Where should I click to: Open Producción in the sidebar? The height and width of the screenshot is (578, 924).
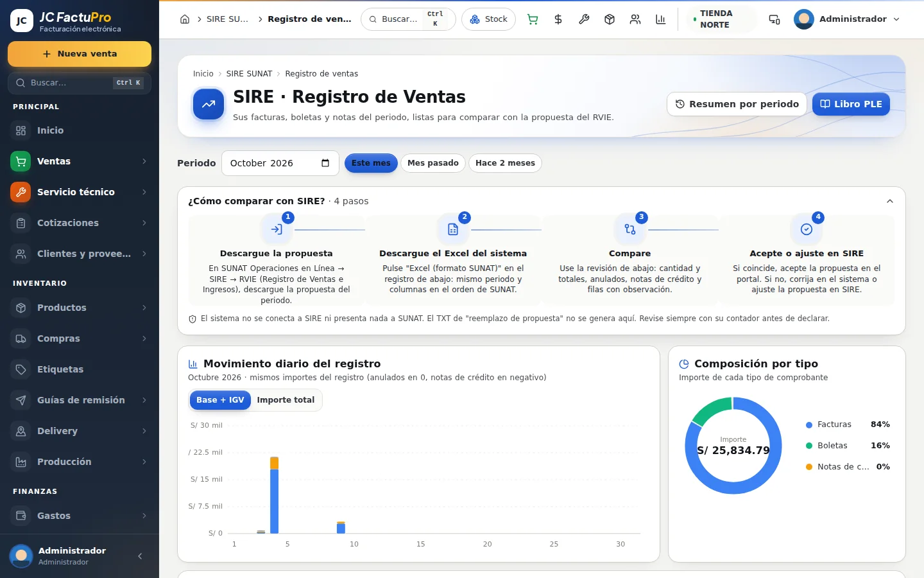pos(80,462)
